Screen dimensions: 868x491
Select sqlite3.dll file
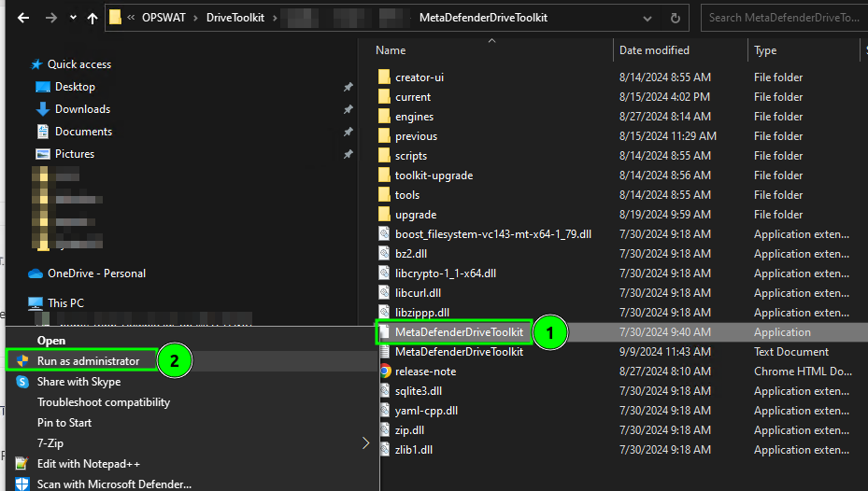tap(419, 391)
